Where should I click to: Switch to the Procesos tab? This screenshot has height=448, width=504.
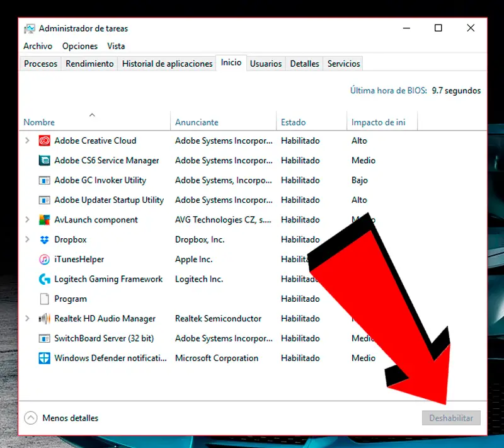pos(40,64)
